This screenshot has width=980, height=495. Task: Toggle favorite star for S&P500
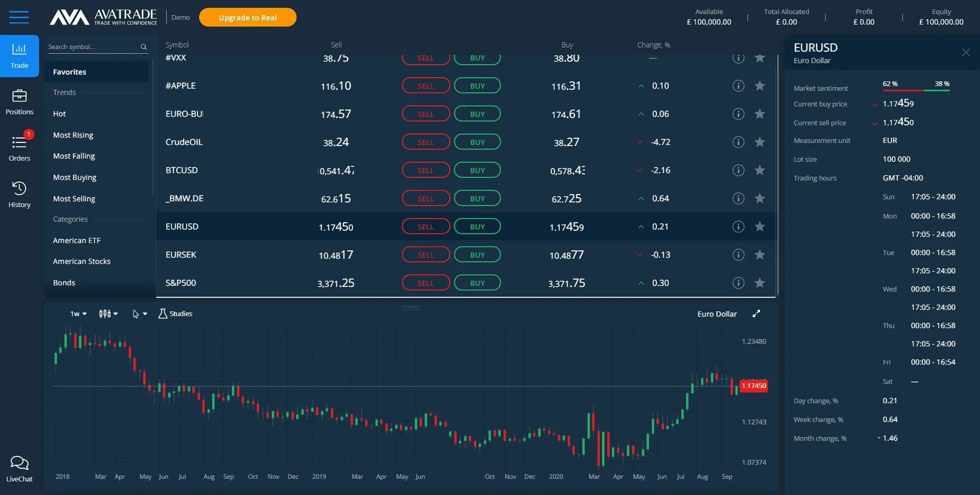click(760, 283)
